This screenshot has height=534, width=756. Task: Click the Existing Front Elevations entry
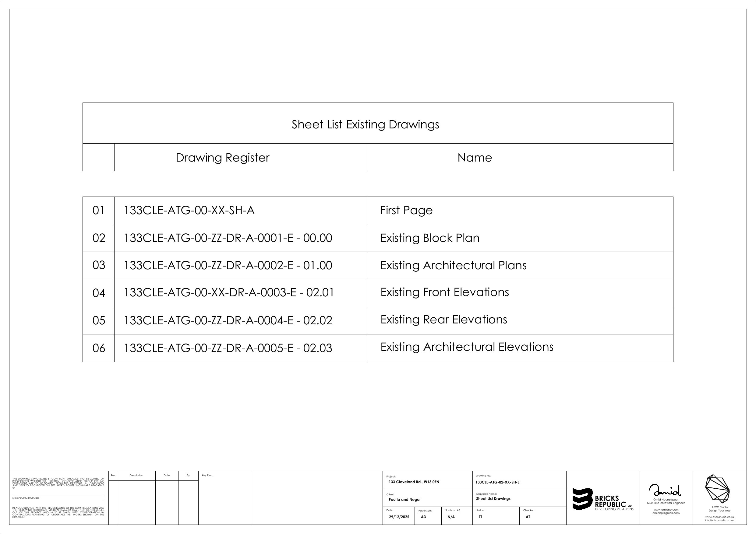[444, 292]
